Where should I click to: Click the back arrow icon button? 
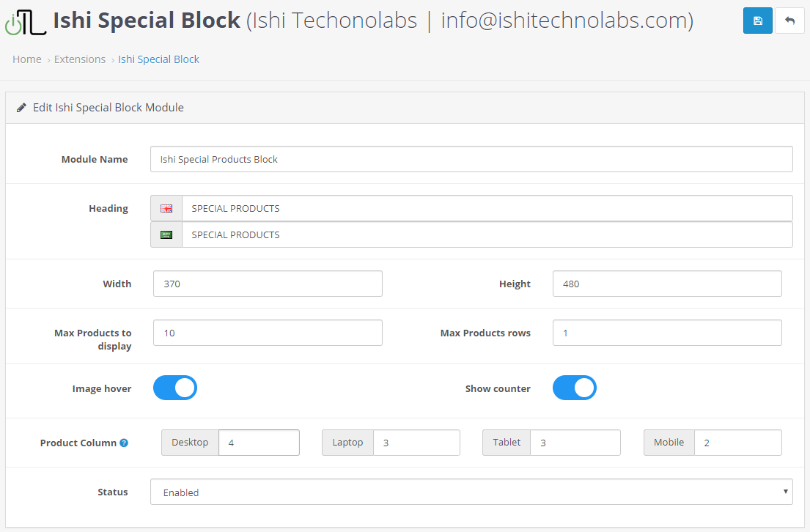(789, 21)
